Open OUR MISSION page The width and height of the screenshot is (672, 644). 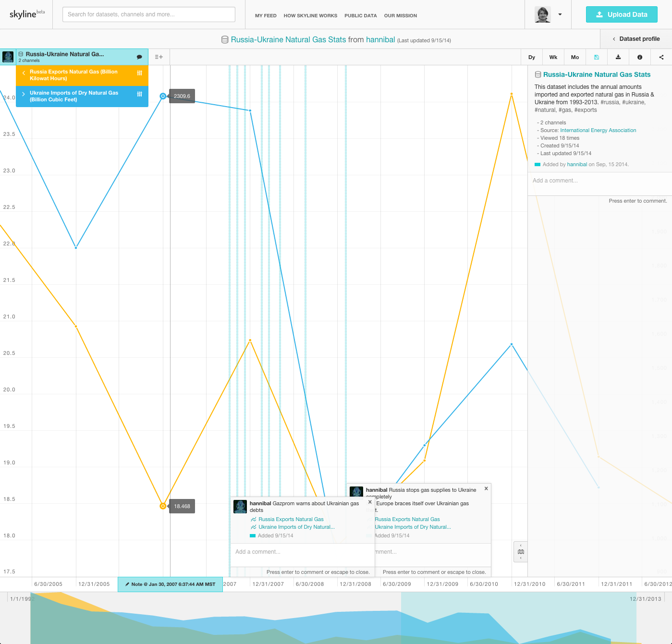pyautogui.click(x=401, y=16)
